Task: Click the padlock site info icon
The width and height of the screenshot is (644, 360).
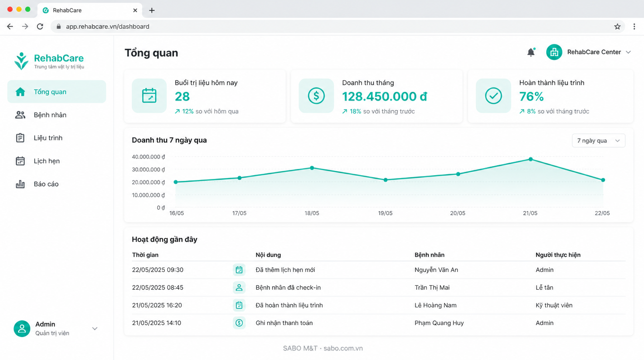Action: [x=58, y=27]
